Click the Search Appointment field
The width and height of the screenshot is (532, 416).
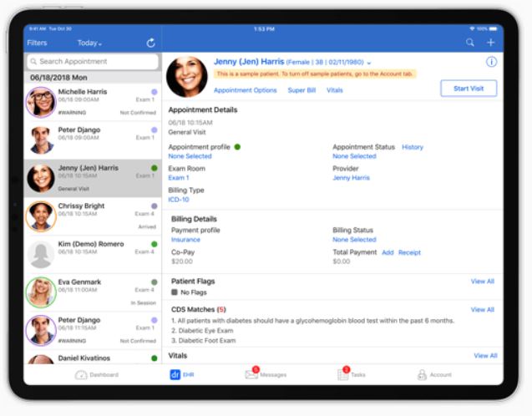click(93, 62)
